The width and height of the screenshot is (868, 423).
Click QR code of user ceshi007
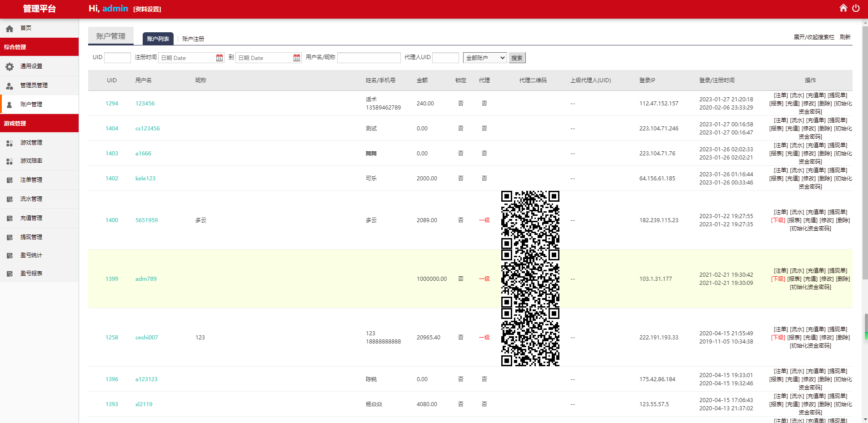click(530, 337)
